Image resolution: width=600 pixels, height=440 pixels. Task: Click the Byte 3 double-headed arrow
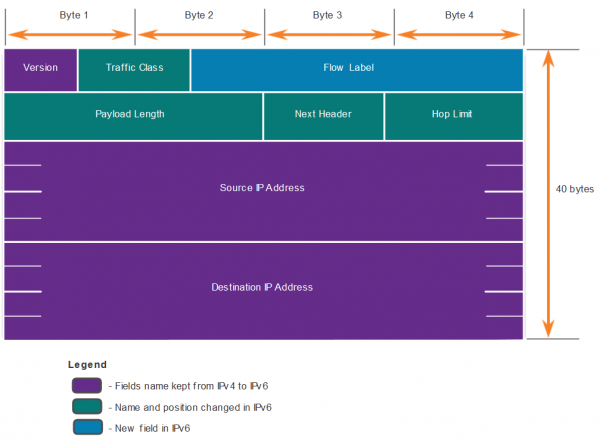328,36
